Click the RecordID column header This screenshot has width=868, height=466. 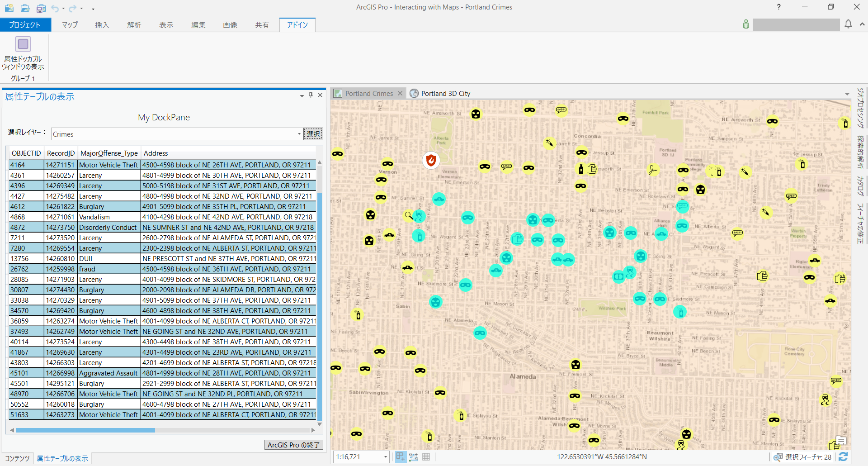[61, 153]
